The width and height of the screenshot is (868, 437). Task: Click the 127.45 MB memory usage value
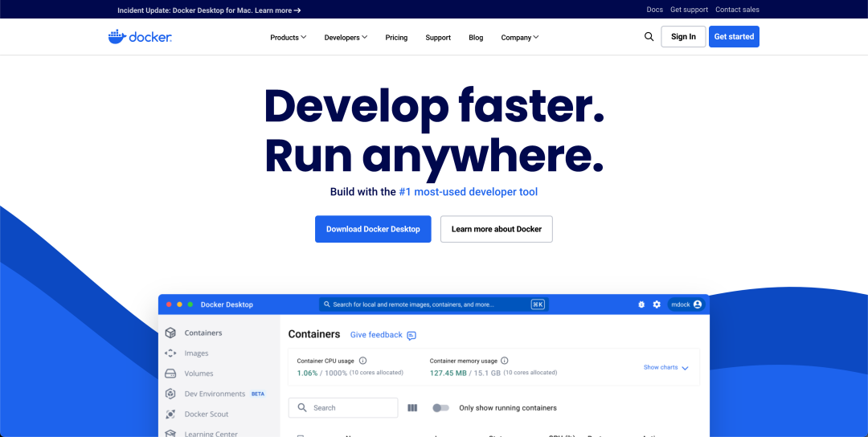coord(448,373)
